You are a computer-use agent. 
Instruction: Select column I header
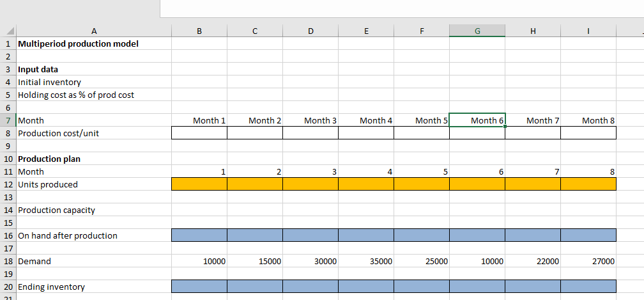tap(588, 31)
